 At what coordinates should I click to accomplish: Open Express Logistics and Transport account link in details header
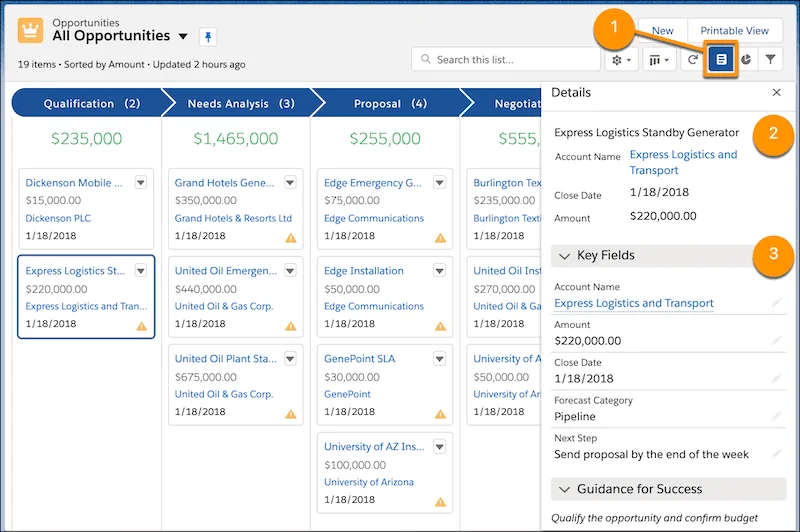click(683, 162)
